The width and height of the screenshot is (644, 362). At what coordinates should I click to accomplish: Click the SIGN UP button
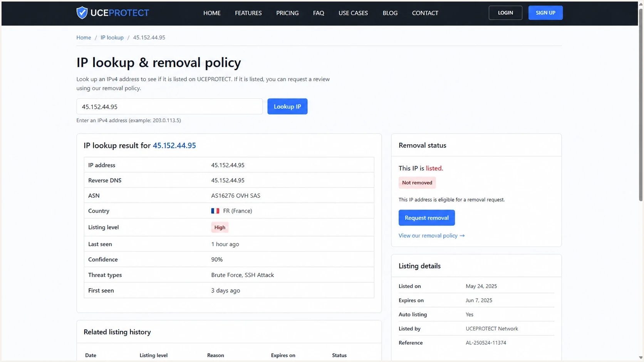(545, 13)
